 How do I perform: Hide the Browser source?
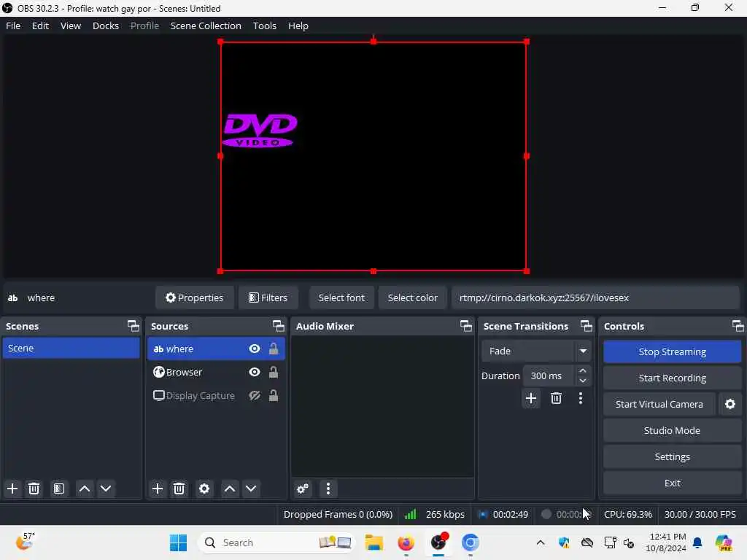click(255, 372)
